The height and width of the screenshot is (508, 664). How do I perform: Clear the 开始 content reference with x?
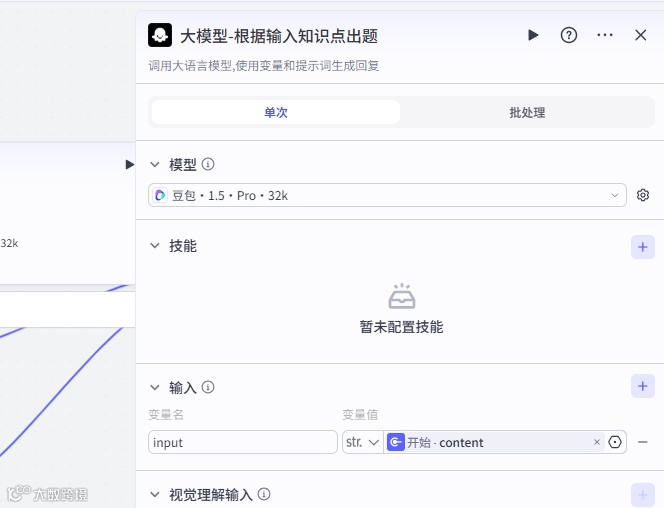pyautogui.click(x=597, y=442)
